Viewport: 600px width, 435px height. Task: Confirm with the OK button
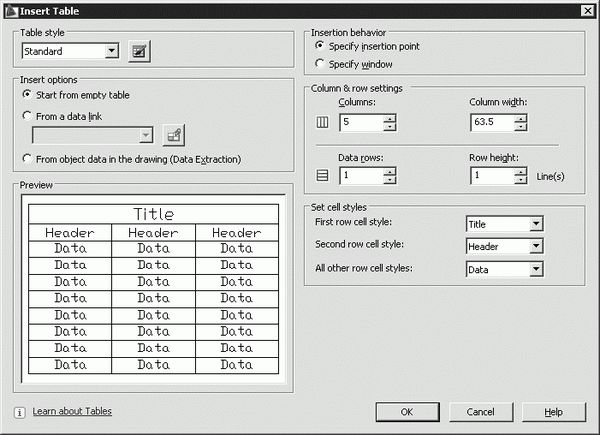408,412
